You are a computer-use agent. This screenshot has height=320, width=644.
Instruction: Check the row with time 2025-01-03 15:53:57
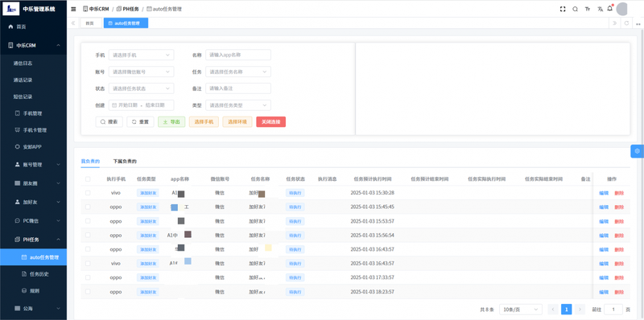(x=88, y=221)
